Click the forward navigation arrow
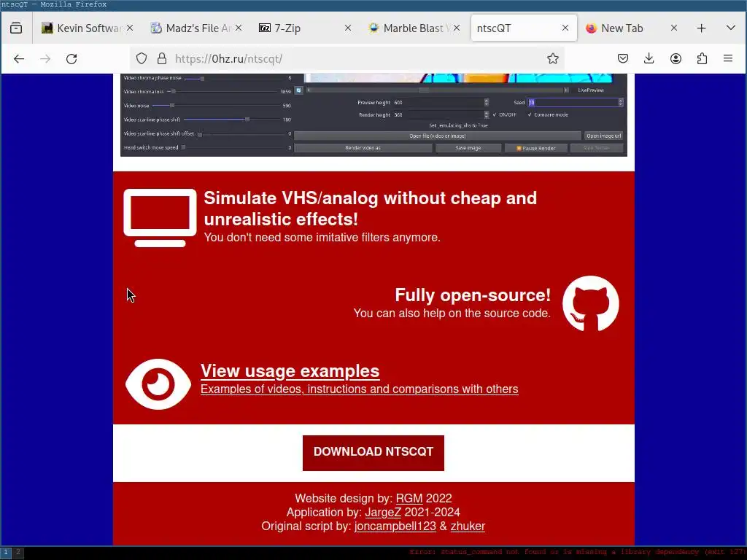747x560 pixels. pyautogui.click(x=45, y=58)
